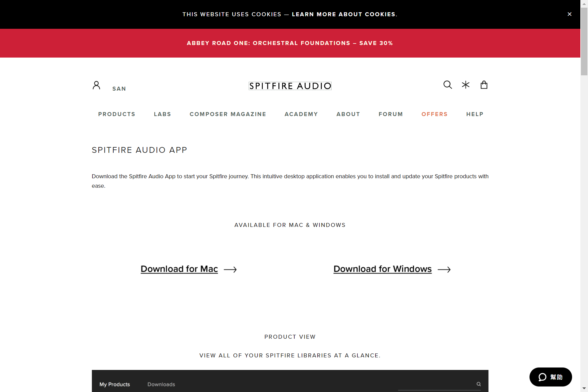Open Composer Magazine section
Screen dimensions: 588x392
click(228, 114)
